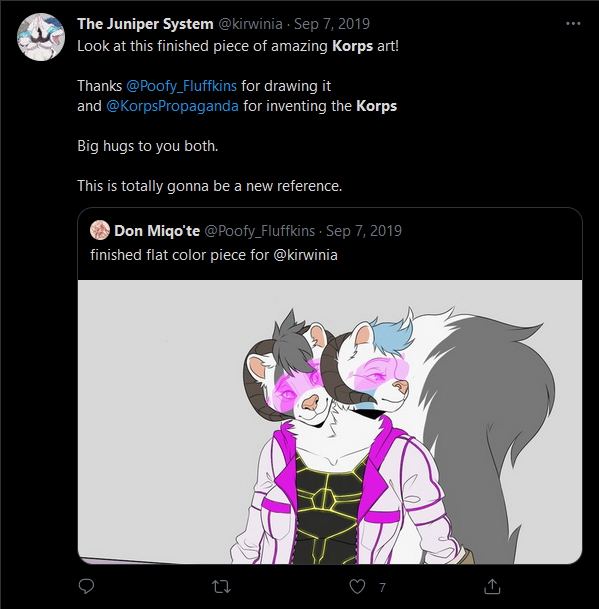The height and width of the screenshot is (609, 599).
Task: Open the @kirwinia handle in tweet header
Action: tap(250, 24)
